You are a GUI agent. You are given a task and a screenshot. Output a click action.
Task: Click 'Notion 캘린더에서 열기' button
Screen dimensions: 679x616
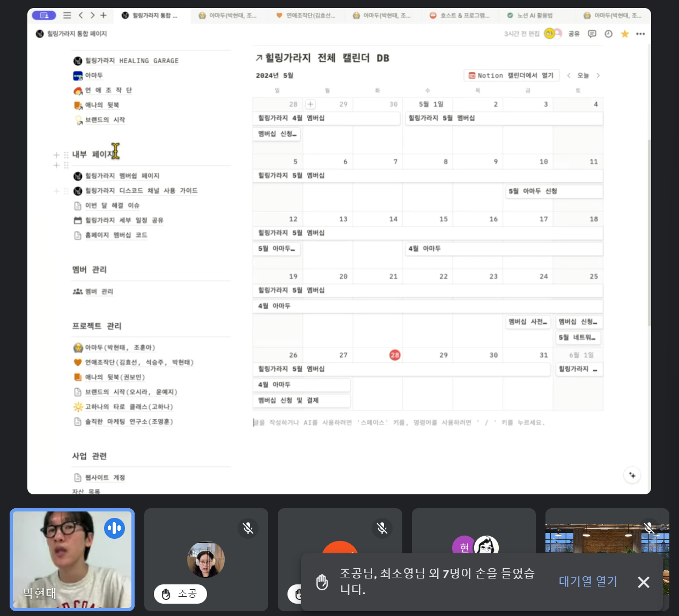512,76
